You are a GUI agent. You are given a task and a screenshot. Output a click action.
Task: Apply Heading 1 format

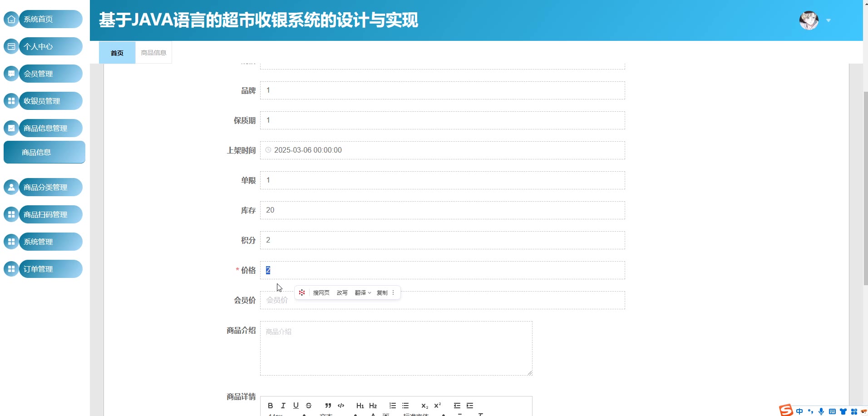(360, 406)
